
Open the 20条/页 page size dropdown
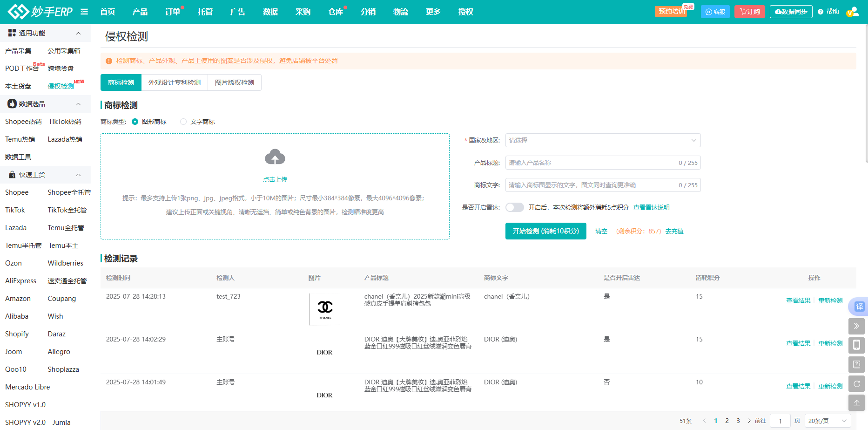828,421
